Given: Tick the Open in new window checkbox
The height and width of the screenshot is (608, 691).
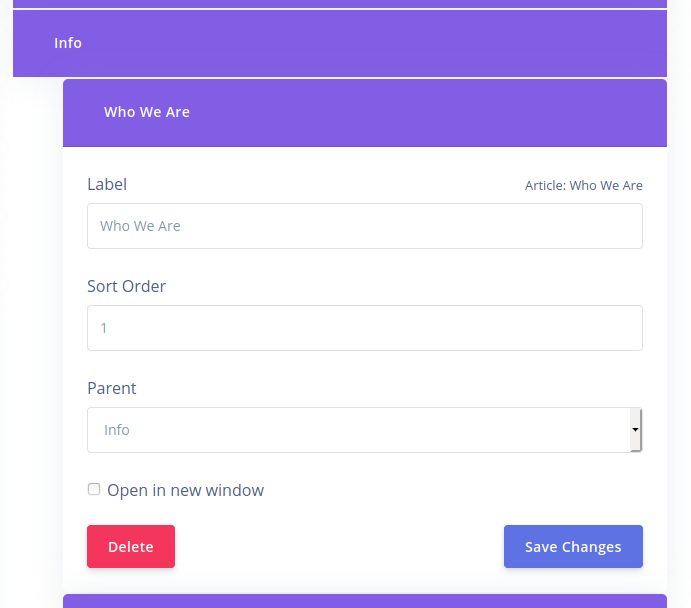Looking at the screenshot, I should pos(94,489).
